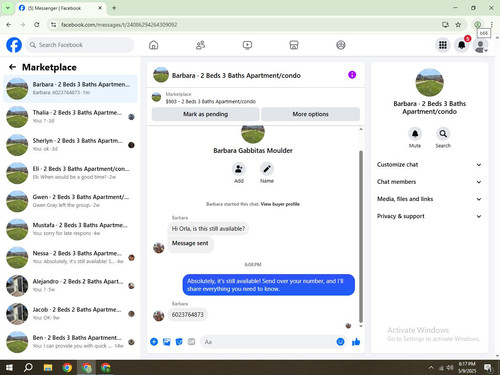Click the Marketplace listing $903 row

[x=256, y=98]
